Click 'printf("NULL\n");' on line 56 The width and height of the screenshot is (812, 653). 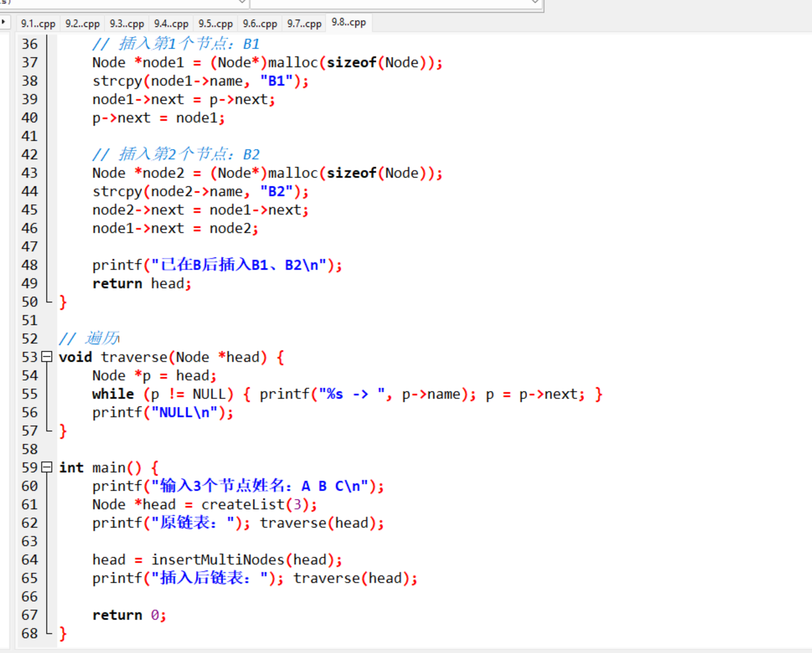[163, 412]
